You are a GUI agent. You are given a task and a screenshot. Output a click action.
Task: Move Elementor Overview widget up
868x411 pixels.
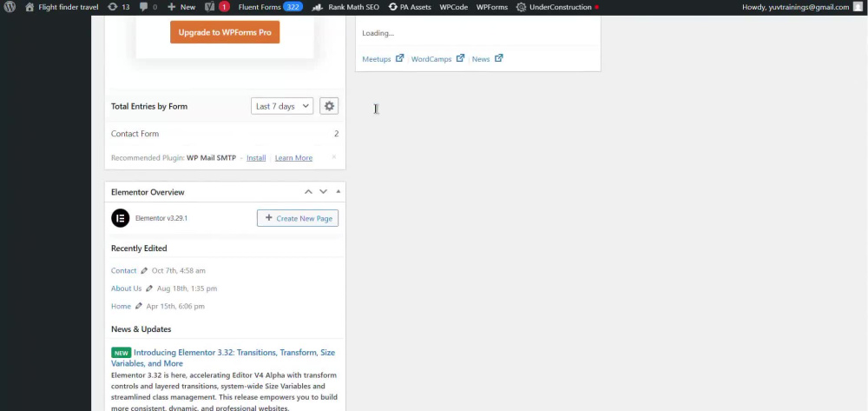tap(308, 192)
